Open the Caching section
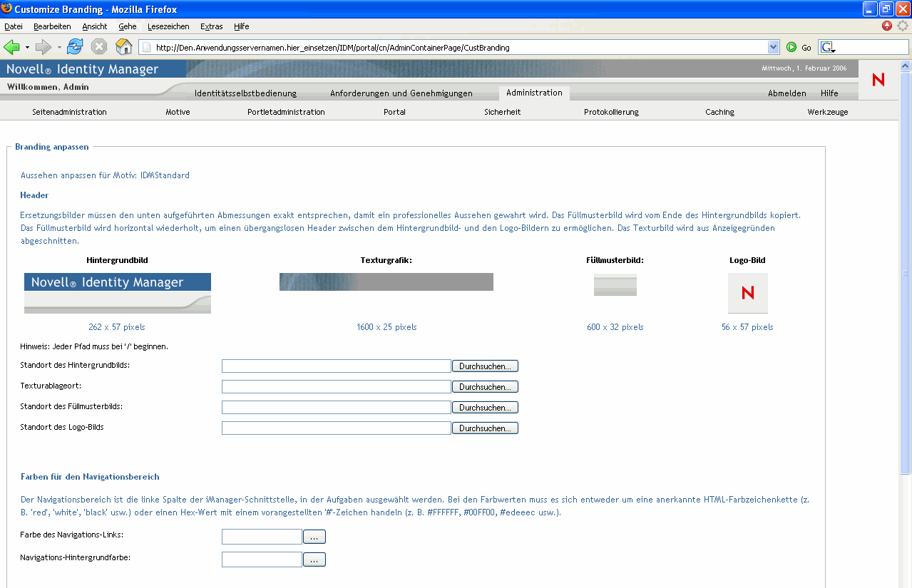Viewport: 912px width, 588px height. pyautogui.click(x=719, y=112)
